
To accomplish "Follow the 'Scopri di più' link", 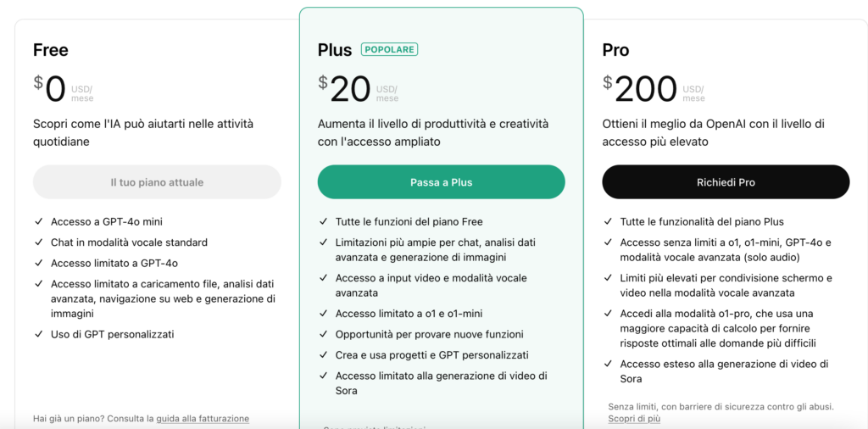I will pyautogui.click(x=634, y=419).
